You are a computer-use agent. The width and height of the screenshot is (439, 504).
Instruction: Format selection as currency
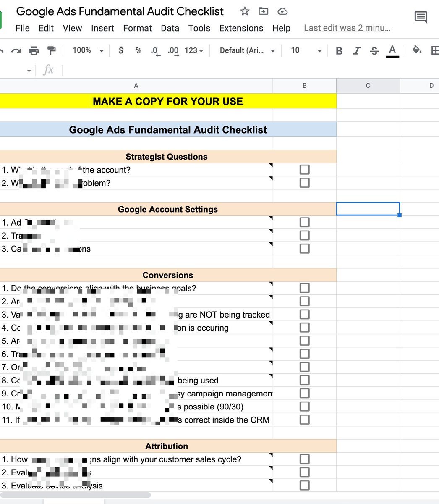[121, 50]
